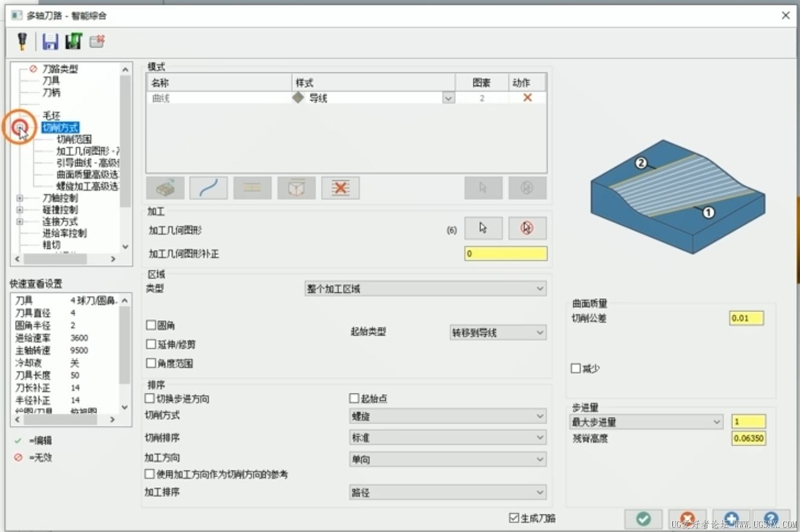Click the toolbar icon with the red X
The height and width of the screenshot is (532, 800).
97,41
